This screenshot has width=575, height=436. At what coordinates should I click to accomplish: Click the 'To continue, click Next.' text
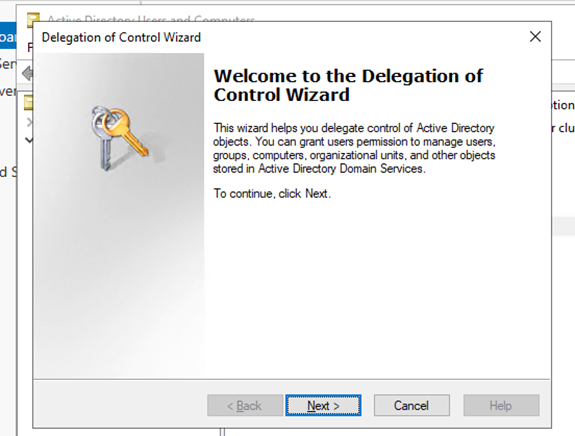[x=272, y=193]
